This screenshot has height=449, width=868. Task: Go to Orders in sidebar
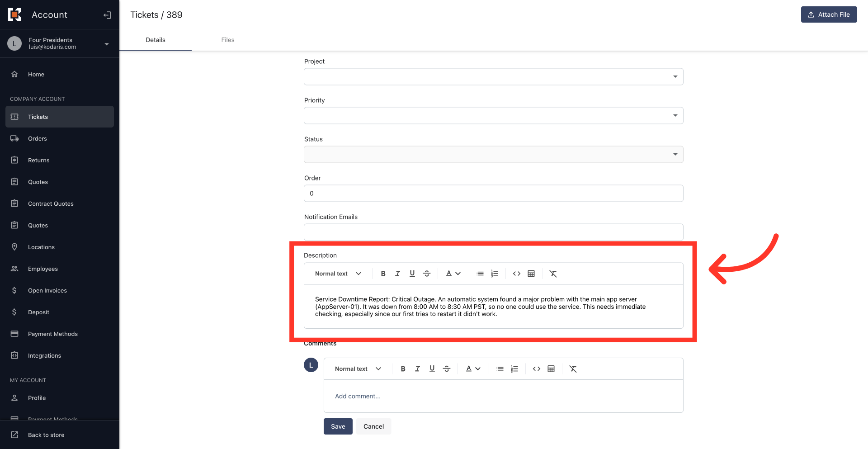[60, 138]
